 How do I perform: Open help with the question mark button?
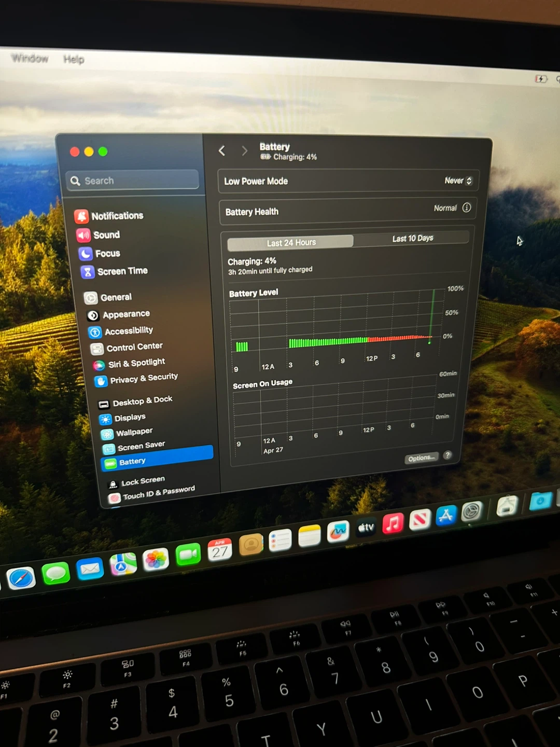pos(448,455)
